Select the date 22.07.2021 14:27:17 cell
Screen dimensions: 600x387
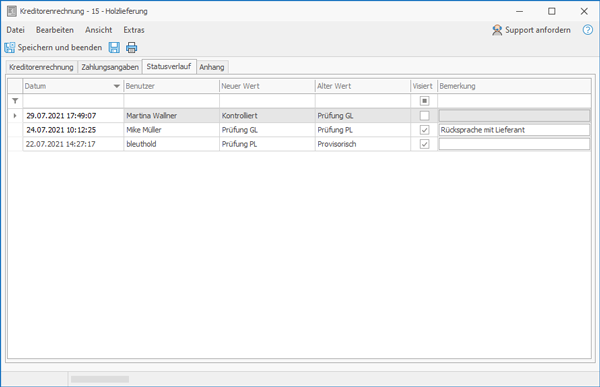tap(73, 144)
